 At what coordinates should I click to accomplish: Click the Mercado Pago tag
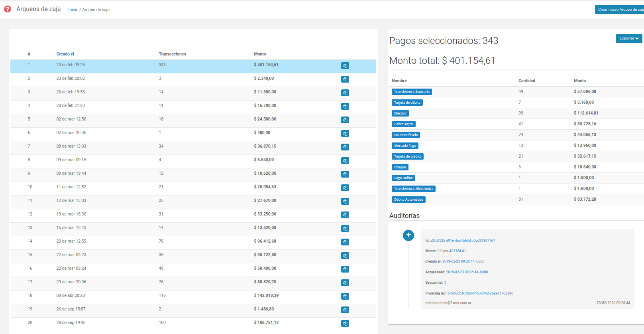click(x=405, y=146)
